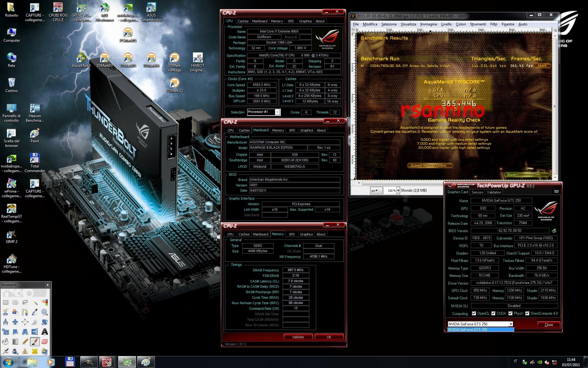Open the Windows Start button
This screenshot has height=368, width=588.
tap(8, 362)
